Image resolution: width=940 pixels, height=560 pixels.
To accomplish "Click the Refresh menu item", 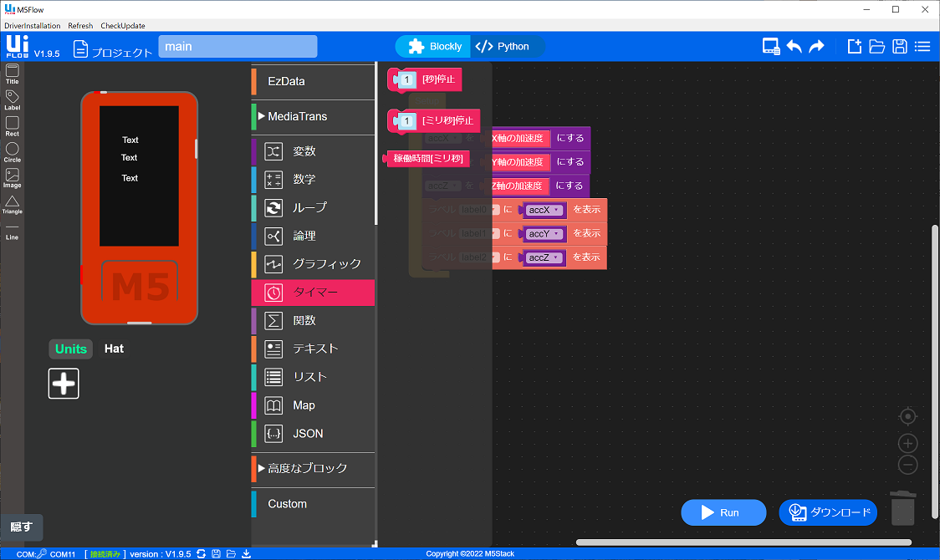I will 80,26.
